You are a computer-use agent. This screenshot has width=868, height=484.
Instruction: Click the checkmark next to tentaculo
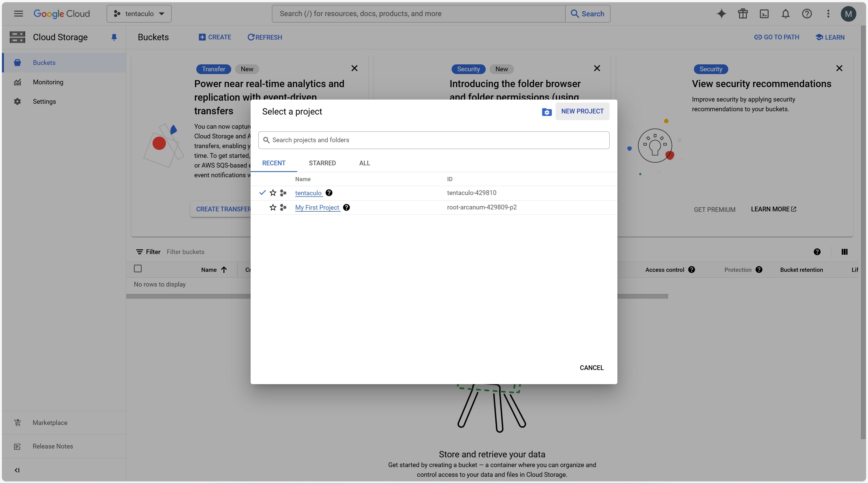(263, 193)
